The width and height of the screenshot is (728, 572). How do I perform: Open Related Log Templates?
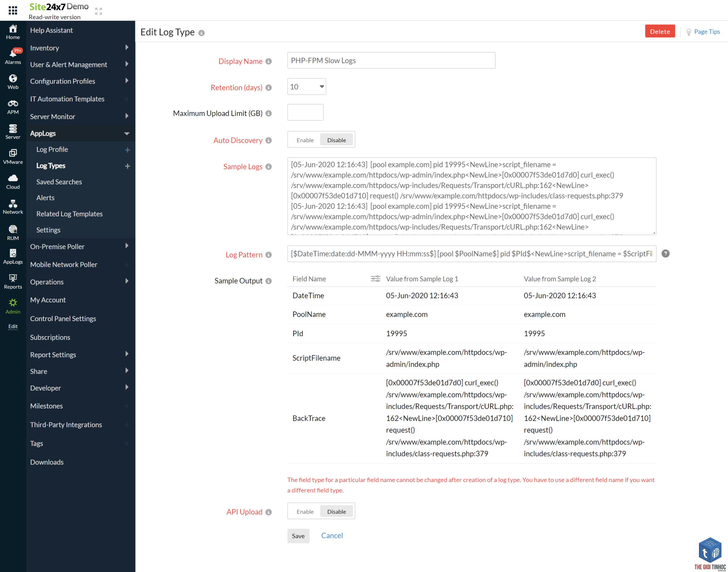(69, 214)
